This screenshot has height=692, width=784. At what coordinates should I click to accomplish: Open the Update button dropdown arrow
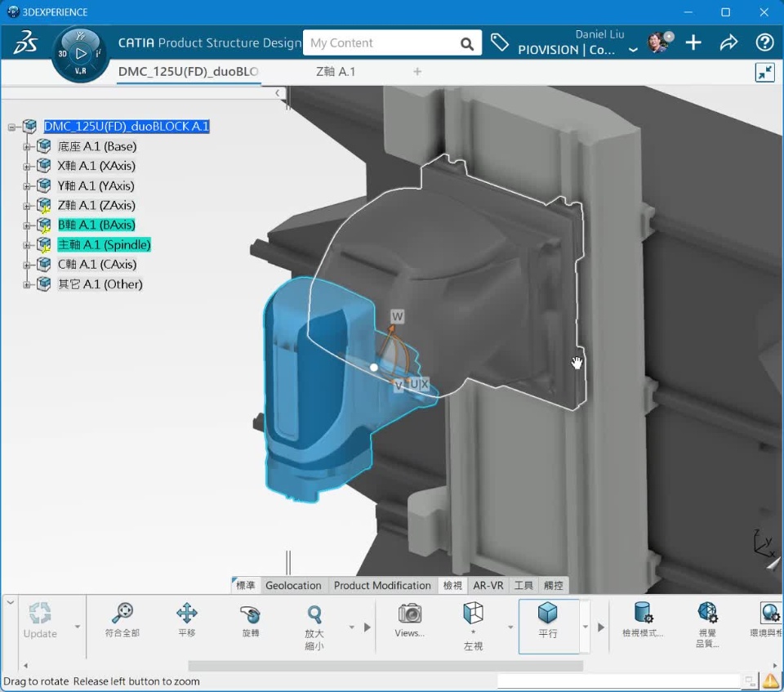tap(78, 627)
